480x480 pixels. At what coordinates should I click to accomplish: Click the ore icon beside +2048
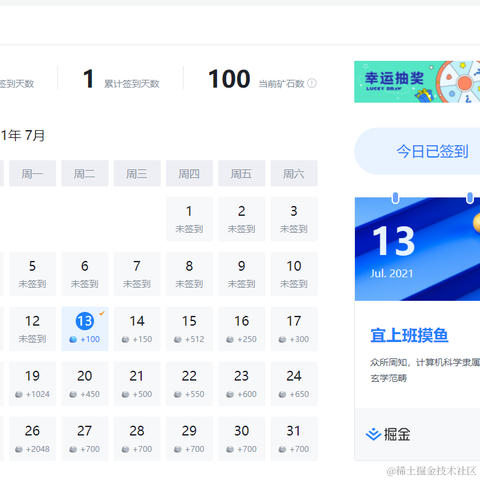pos(19,449)
